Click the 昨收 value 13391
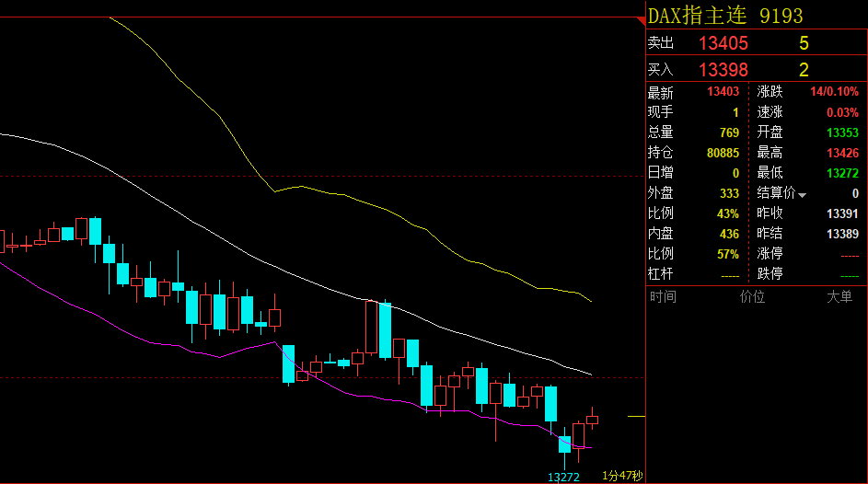Viewport: 868px width, 484px height. tap(842, 213)
